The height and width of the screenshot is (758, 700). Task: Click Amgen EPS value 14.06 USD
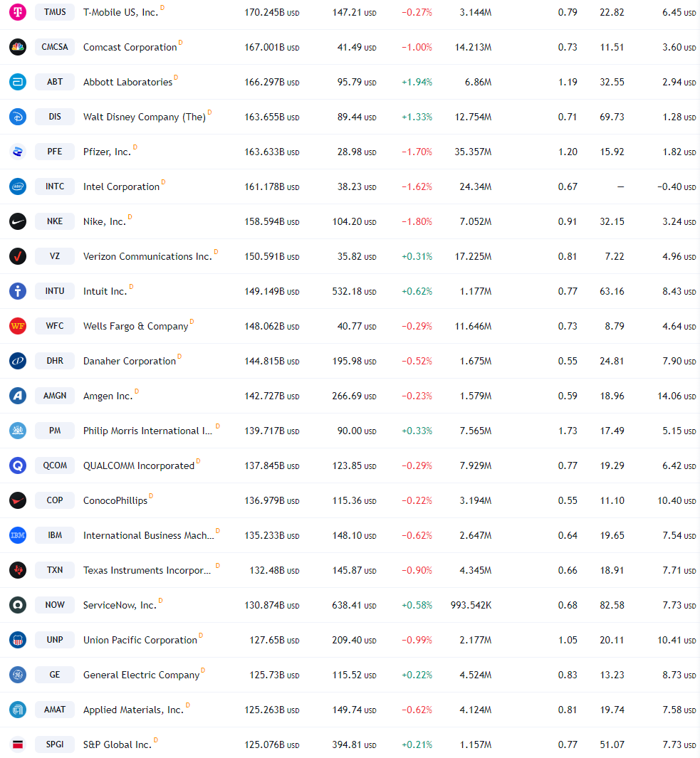[677, 396]
